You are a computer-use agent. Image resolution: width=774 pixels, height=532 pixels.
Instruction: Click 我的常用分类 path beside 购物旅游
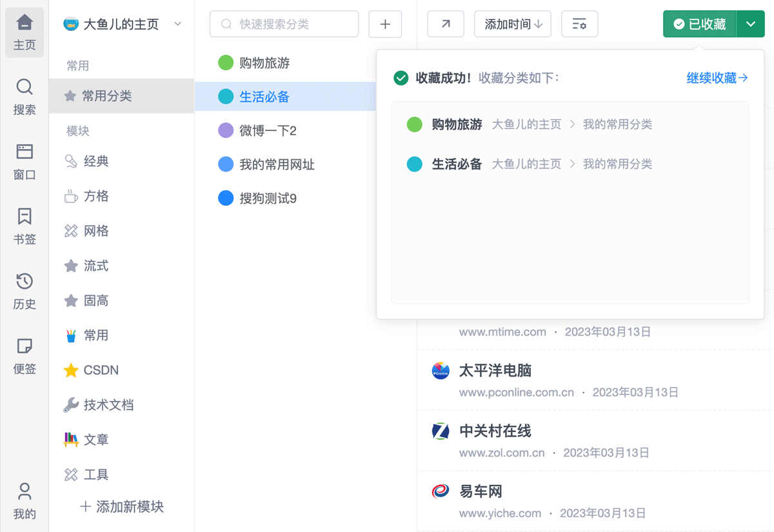pos(618,124)
